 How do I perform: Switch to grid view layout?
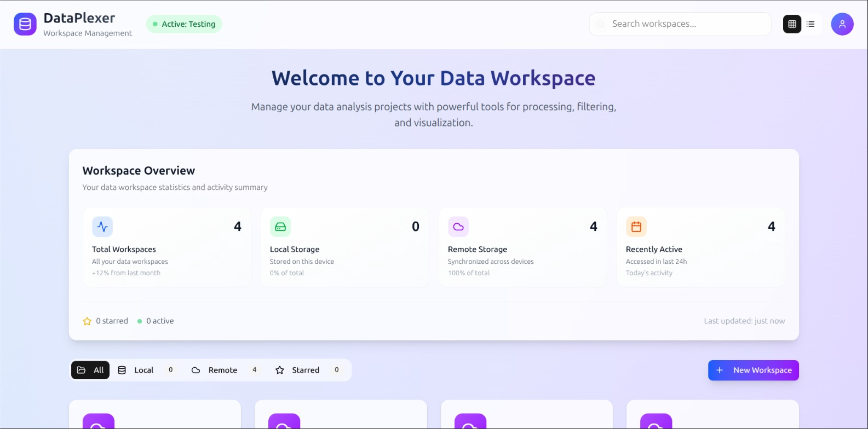pos(792,24)
